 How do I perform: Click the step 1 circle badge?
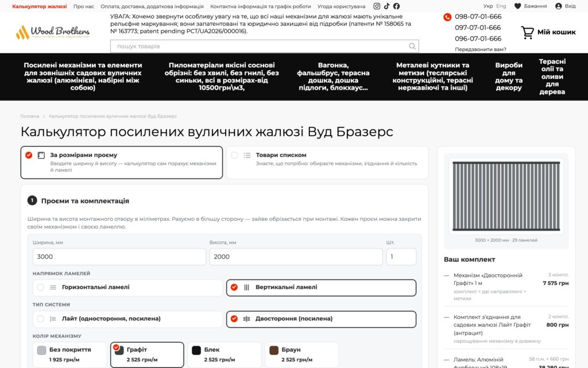(32, 201)
